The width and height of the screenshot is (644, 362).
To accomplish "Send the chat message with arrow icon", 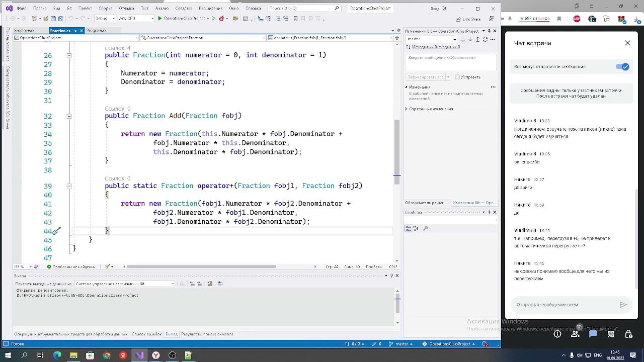I will (623, 305).
